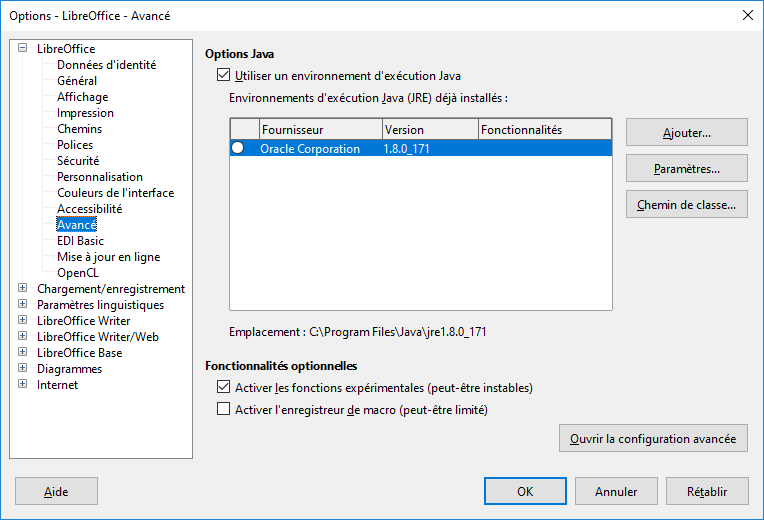Open the advanced configuration editor
The height and width of the screenshot is (520, 764).
click(652, 438)
